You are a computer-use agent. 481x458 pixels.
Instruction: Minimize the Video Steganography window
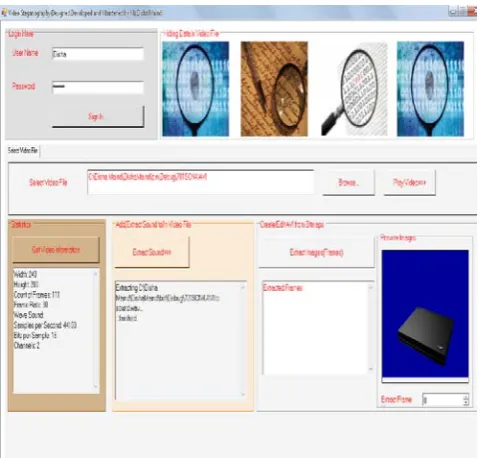(453, 11)
